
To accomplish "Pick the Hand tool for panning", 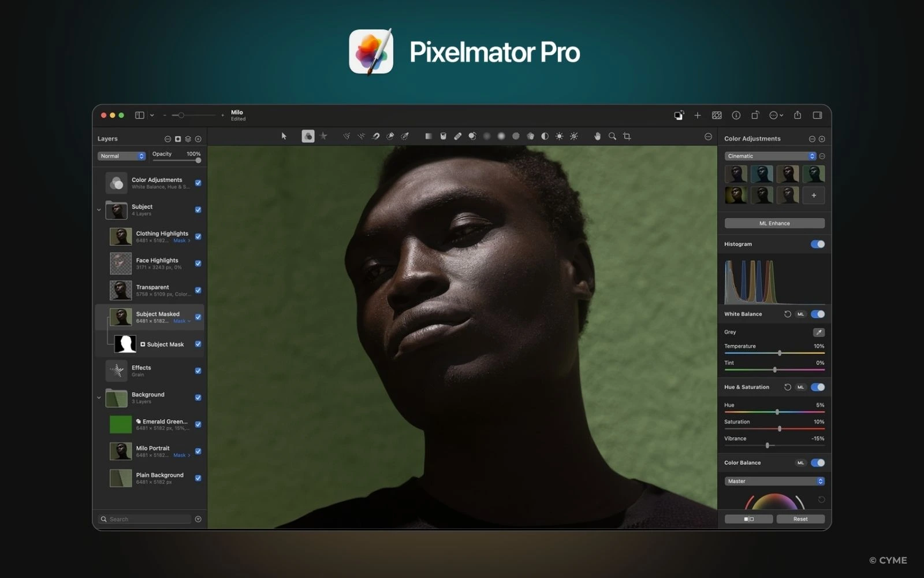I will 598,136.
